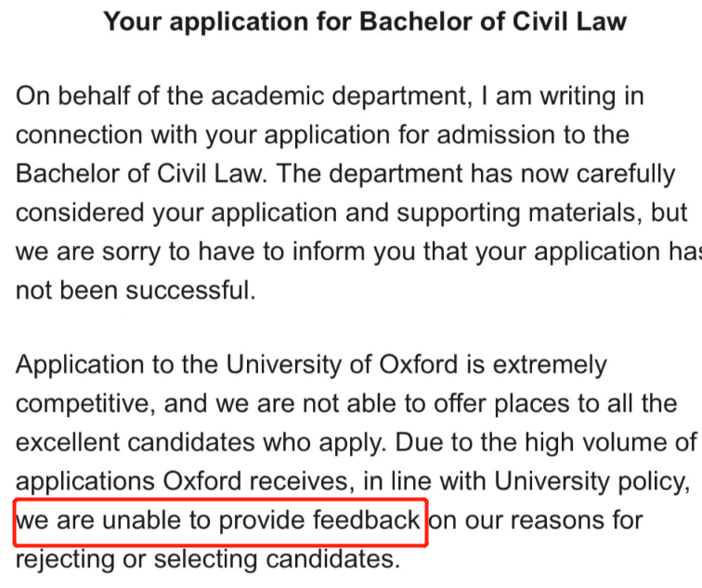Click the phrase "not been successful."
Screen dimensions: 702x588
(x=136, y=290)
